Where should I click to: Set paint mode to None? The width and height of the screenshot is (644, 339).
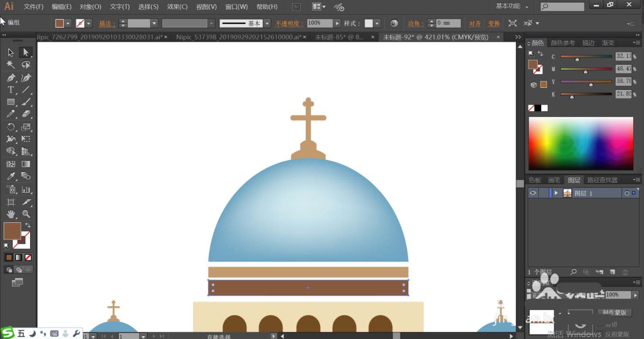coord(28,257)
